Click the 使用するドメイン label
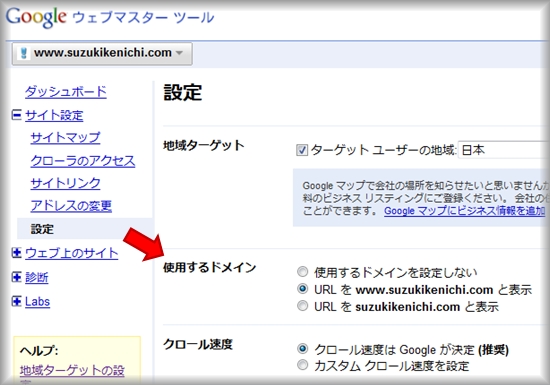Image resolution: width=550 pixels, height=385 pixels. tap(210, 268)
